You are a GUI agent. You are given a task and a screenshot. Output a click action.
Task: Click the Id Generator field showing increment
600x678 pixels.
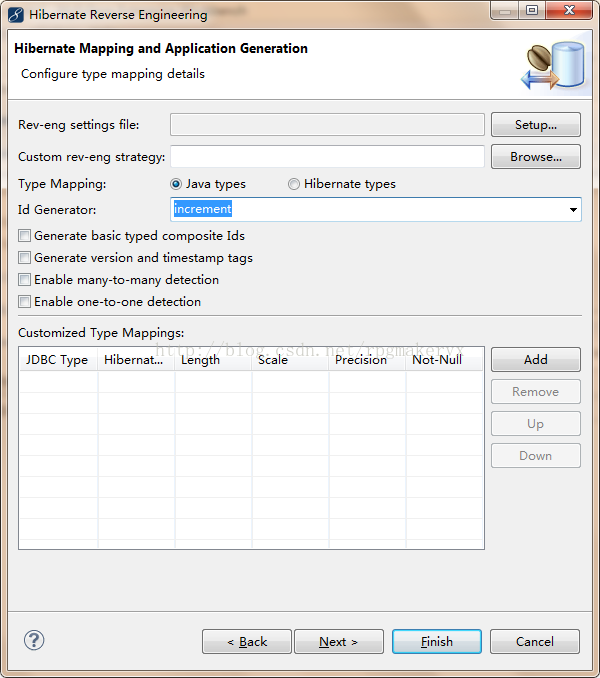[376, 210]
